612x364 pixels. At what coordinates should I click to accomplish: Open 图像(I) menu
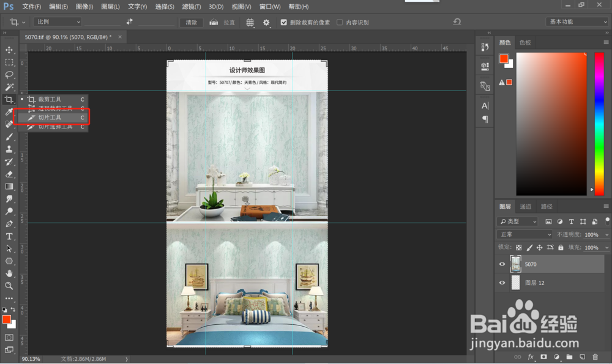click(84, 7)
